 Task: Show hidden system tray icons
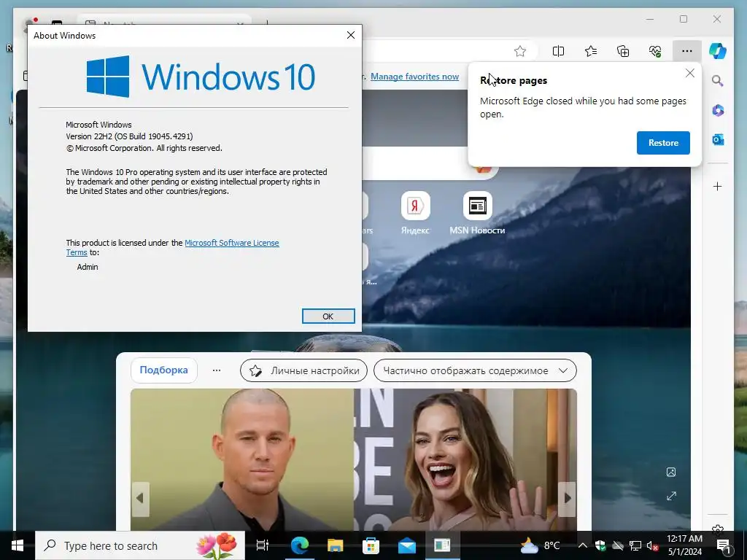582,545
